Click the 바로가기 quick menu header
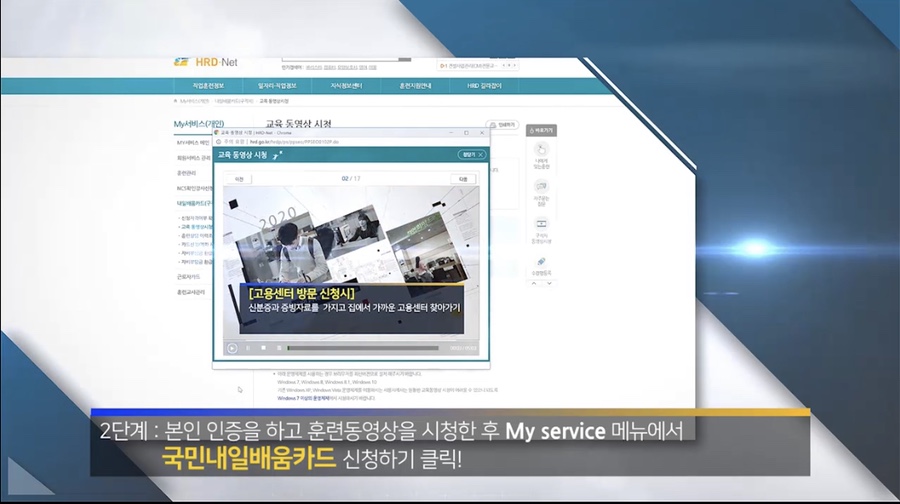Screen dimensions: 900x504 click(541, 131)
